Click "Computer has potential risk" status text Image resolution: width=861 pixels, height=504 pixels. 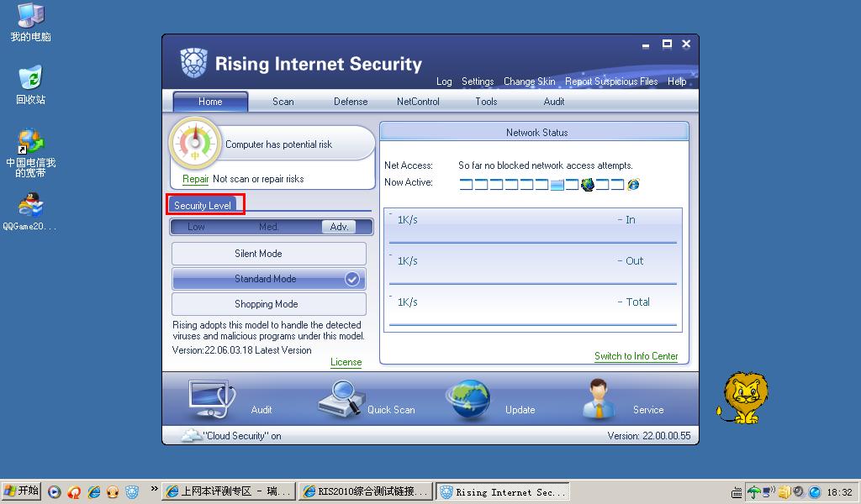[278, 144]
